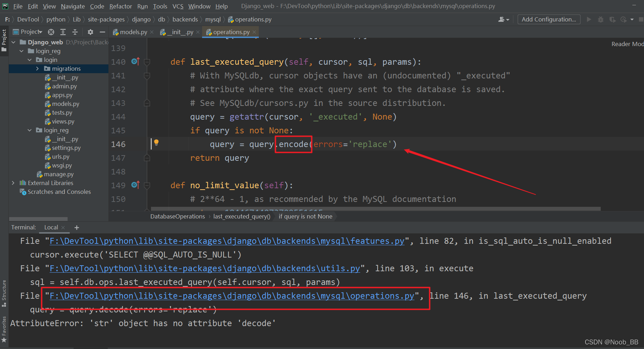
Task: Open views.py in the login folder
Action: (60, 121)
